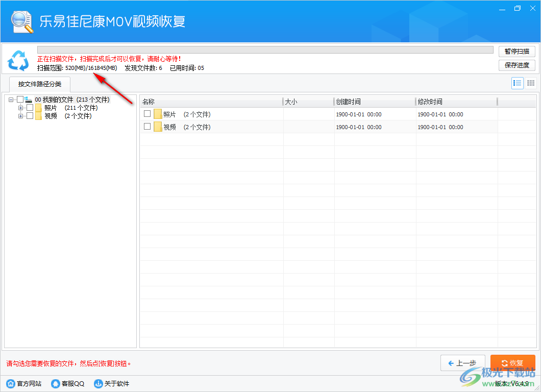Click the drive icon of 找到的文件 node
This screenshot has height=392, width=541.
click(x=28, y=100)
